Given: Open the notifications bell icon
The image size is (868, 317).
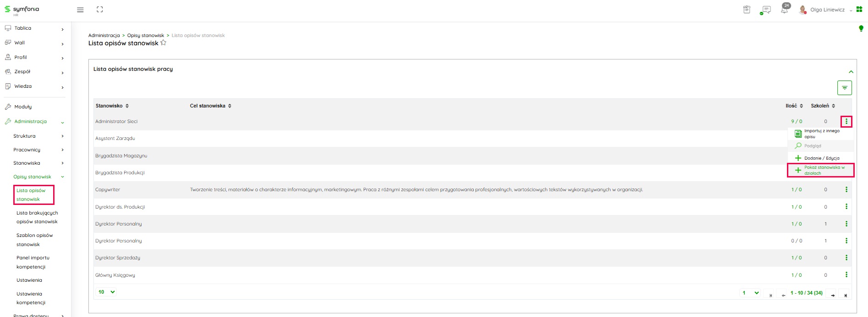Looking at the screenshot, I should click(x=785, y=10).
